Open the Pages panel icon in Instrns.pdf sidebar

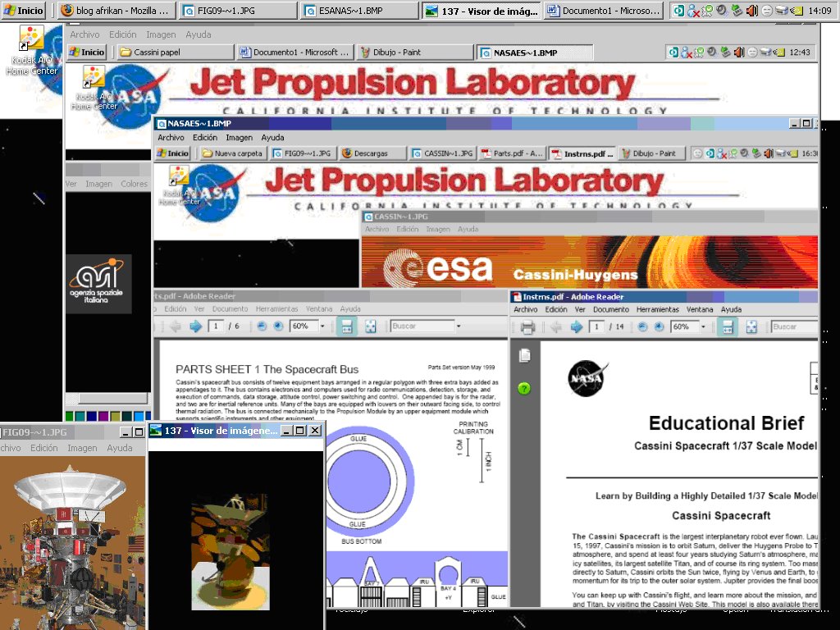tap(524, 355)
